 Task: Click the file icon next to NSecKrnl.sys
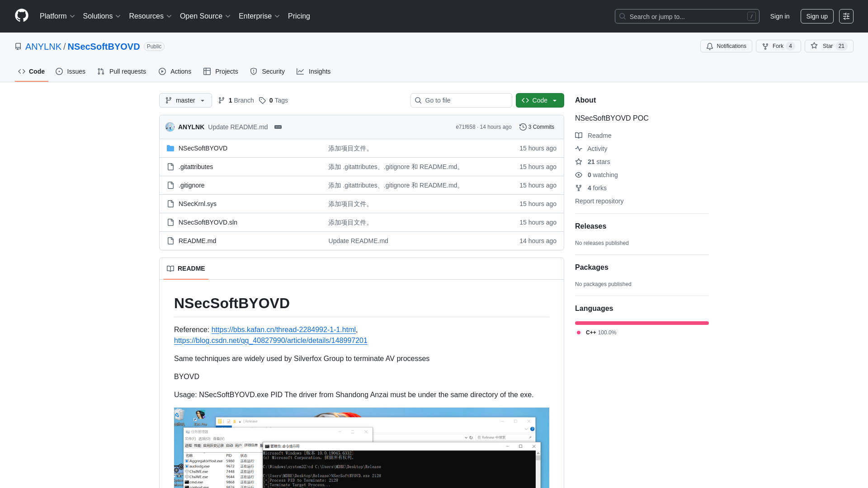coord(170,204)
